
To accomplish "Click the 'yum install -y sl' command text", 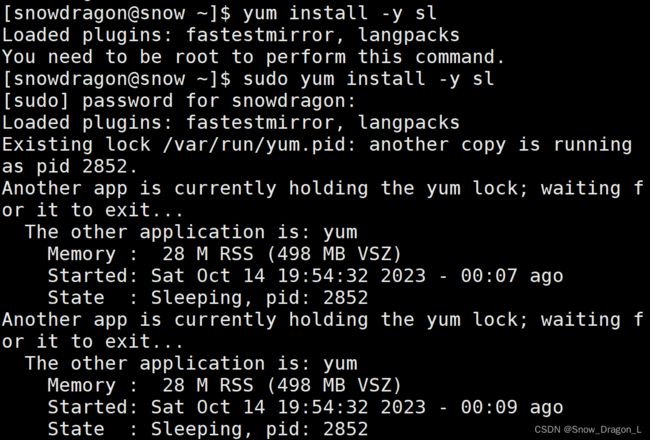I will tap(340, 13).
